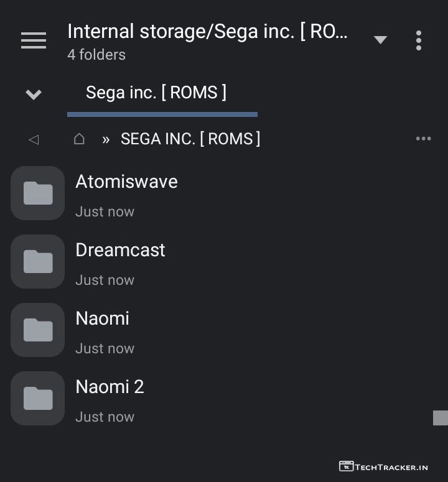Image resolution: width=448 pixels, height=482 pixels.
Task: Click the home icon in breadcrumb
Action: 79,139
